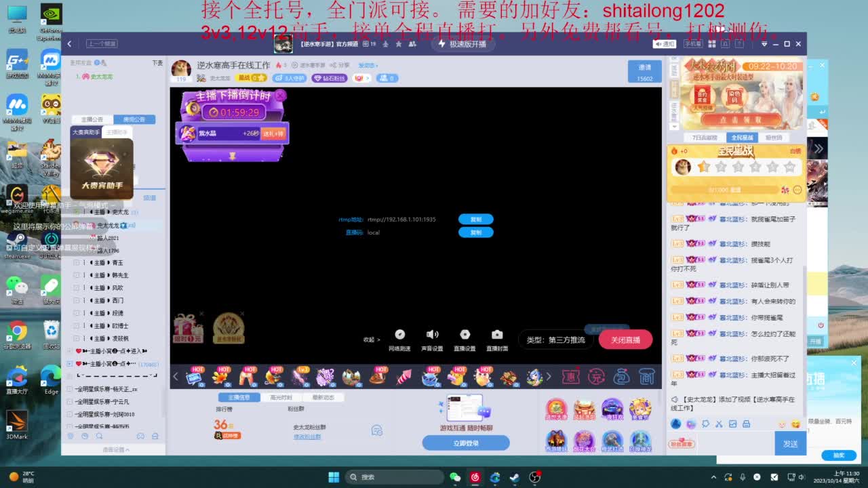
Task: Click the back arrow in title bar
Action: tap(69, 44)
